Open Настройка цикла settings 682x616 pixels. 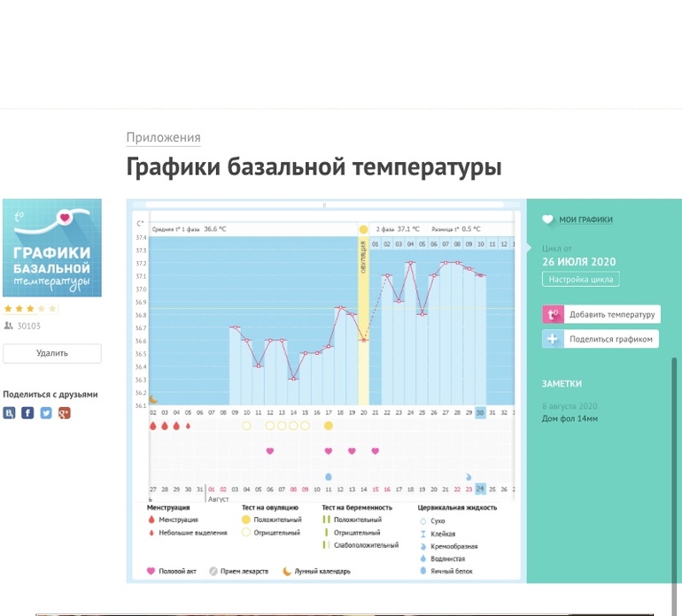point(580,280)
